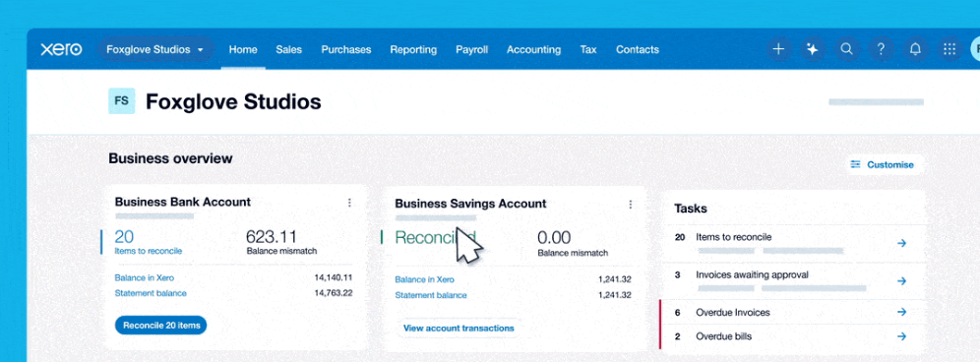
Task: Click Statement balance under Savings Account
Action: [x=431, y=295]
